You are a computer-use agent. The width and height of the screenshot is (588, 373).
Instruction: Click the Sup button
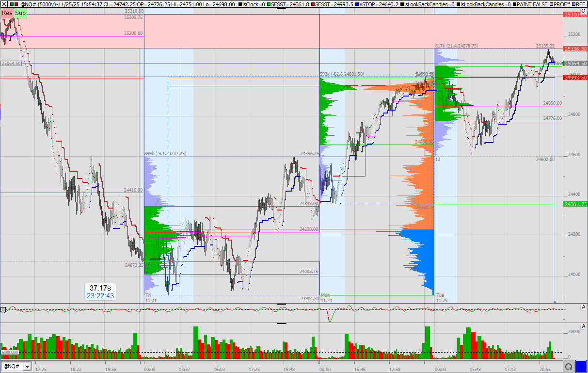point(20,13)
